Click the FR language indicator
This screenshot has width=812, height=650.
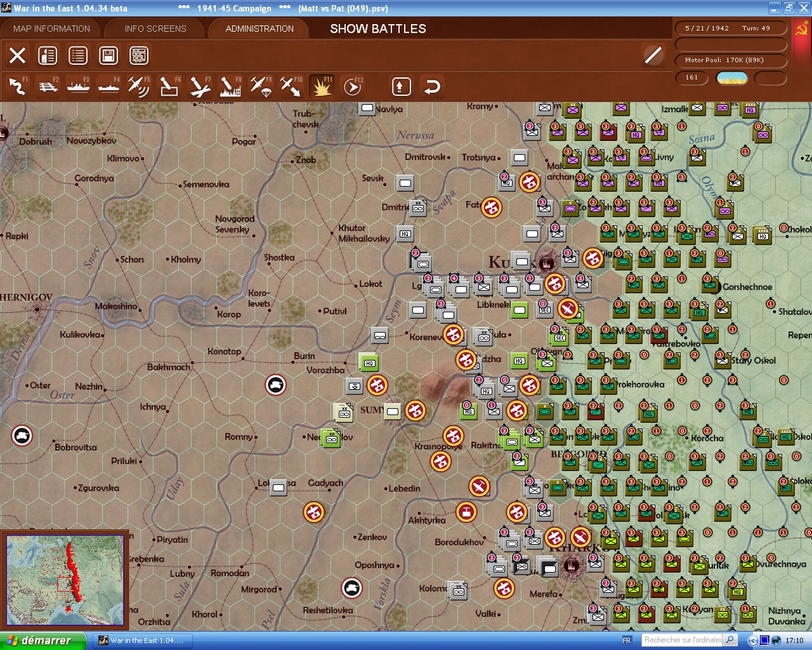click(627, 640)
